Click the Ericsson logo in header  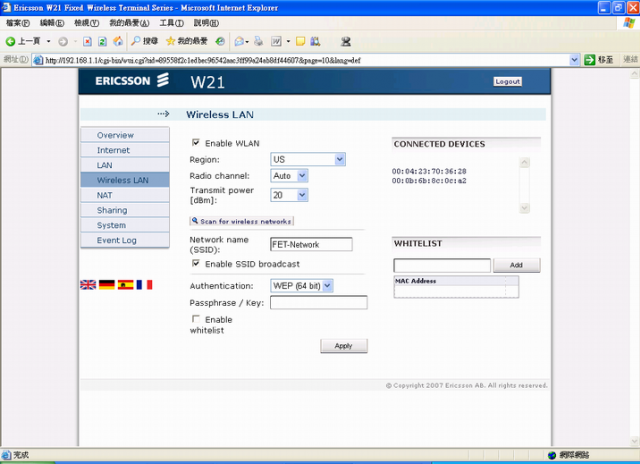click(x=132, y=80)
